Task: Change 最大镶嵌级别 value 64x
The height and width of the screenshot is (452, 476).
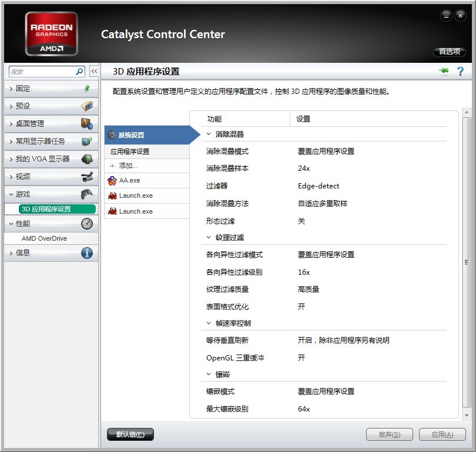Action: click(304, 409)
